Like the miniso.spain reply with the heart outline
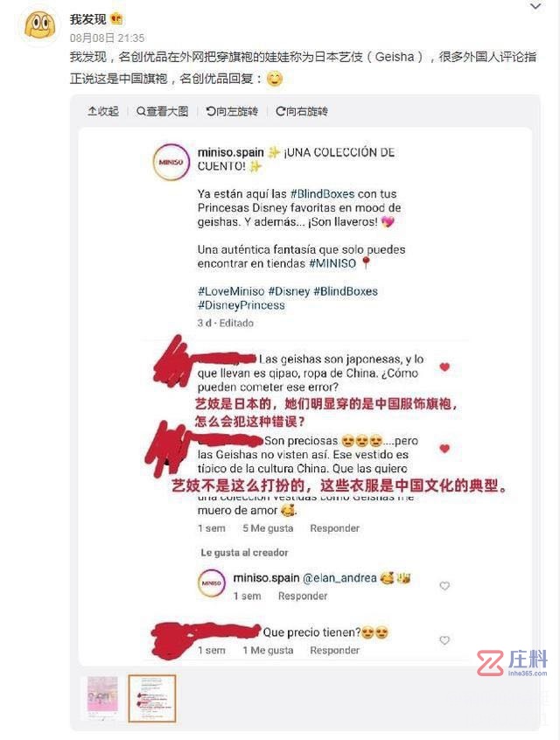The width and height of the screenshot is (560, 740). [444, 586]
